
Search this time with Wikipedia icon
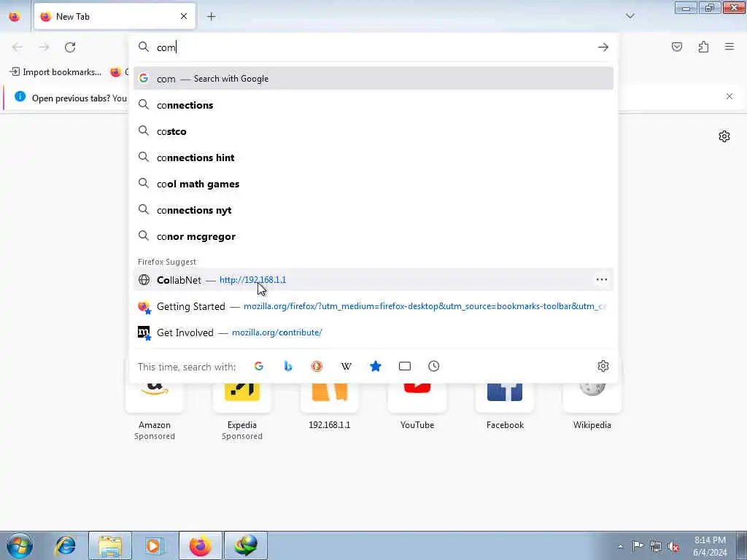(347, 366)
